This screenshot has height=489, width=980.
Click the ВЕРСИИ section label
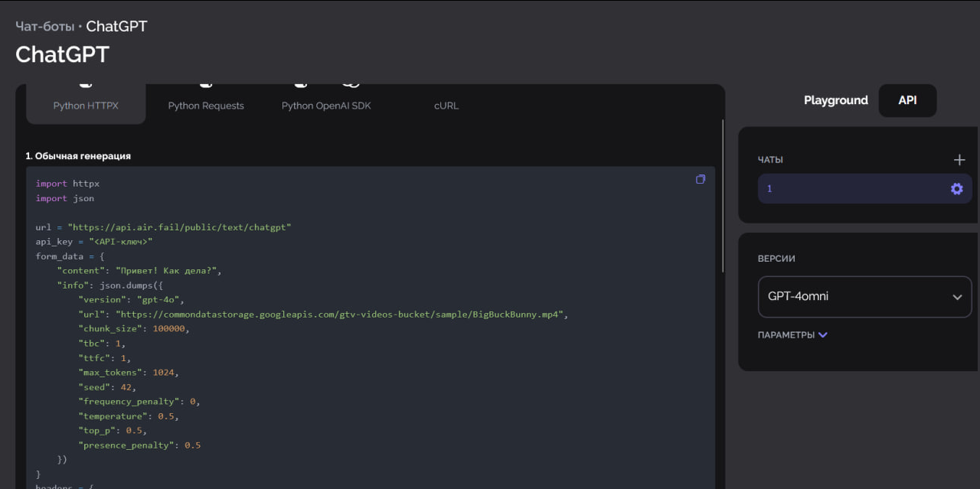pos(776,259)
